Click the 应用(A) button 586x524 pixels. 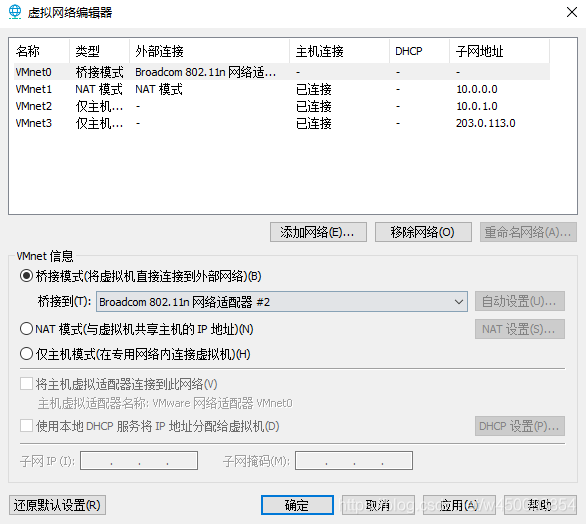[x=459, y=505]
